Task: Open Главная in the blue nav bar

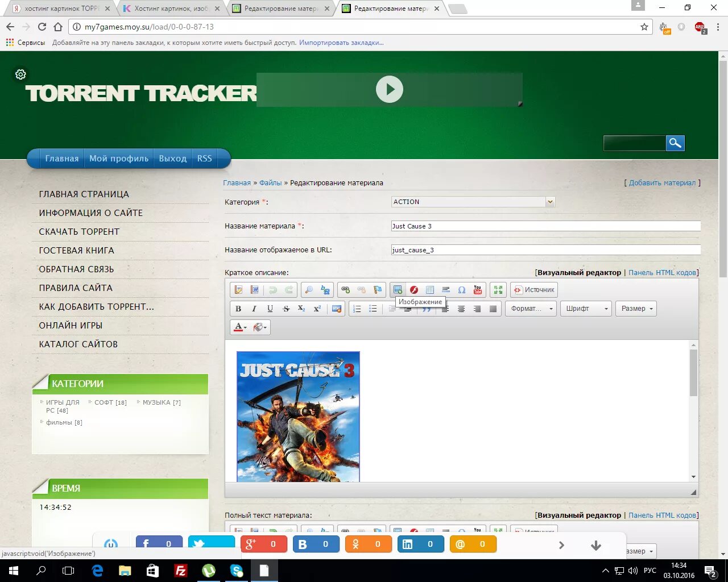Action: tap(62, 159)
